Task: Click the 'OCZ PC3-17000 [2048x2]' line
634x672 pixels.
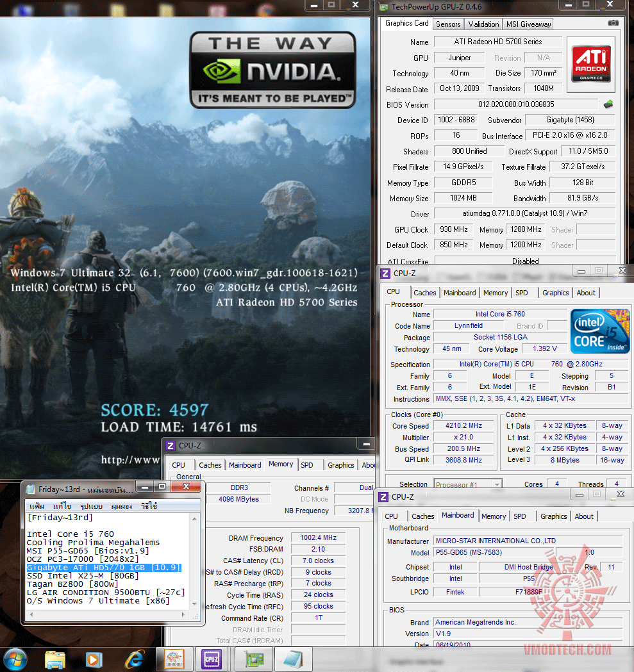Action: tap(83, 559)
